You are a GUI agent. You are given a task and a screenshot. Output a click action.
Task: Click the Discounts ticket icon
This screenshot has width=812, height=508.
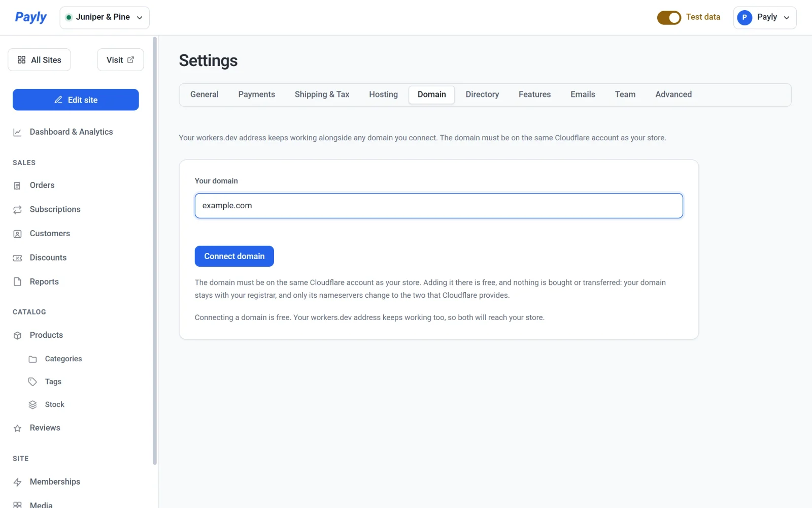coord(17,258)
